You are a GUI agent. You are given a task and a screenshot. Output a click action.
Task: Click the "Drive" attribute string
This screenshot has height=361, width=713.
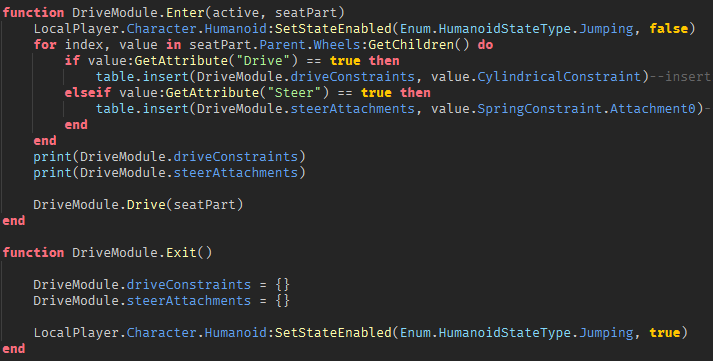(263, 60)
